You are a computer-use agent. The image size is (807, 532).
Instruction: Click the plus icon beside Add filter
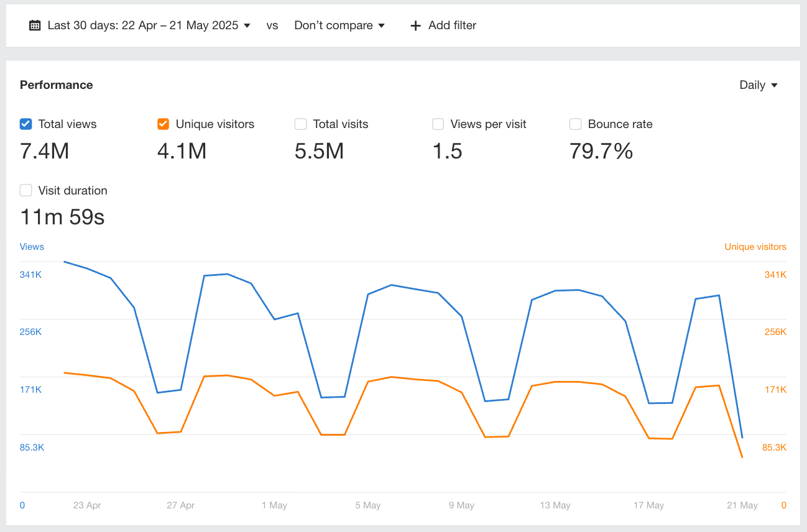pyautogui.click(x=415, y=25)
